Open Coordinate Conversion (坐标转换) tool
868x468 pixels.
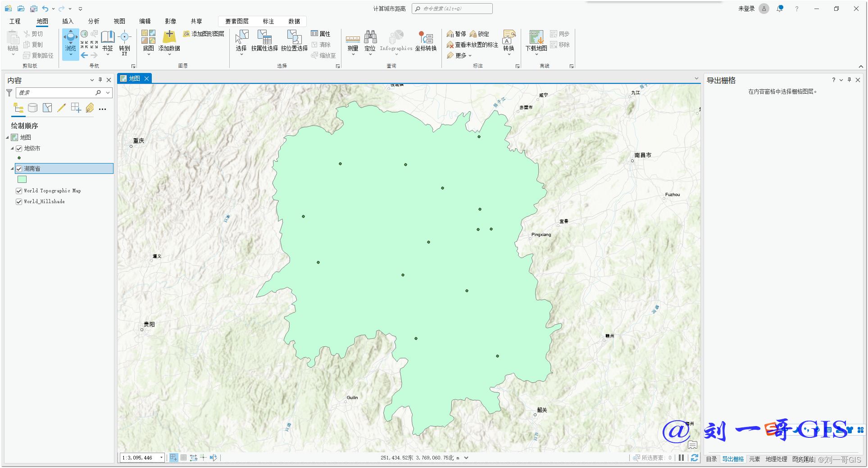426,41
